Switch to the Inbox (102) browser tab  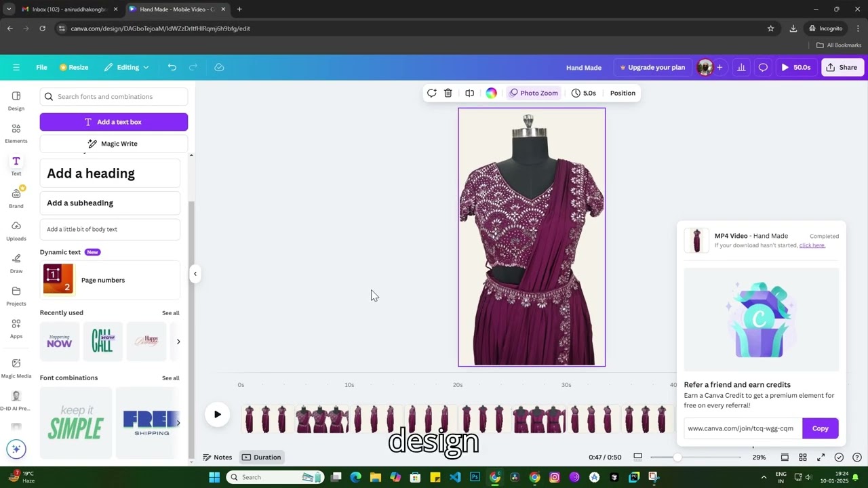point(69,9)
